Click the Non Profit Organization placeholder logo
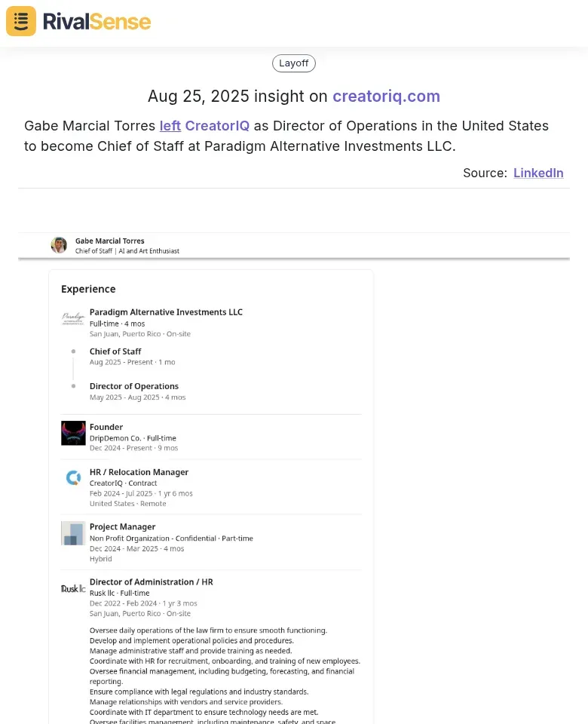This screenshot has width=588, height=724. (73, 533)
